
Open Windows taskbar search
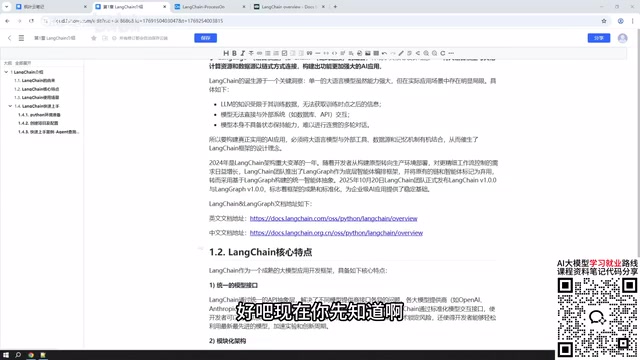coord(18,355)
